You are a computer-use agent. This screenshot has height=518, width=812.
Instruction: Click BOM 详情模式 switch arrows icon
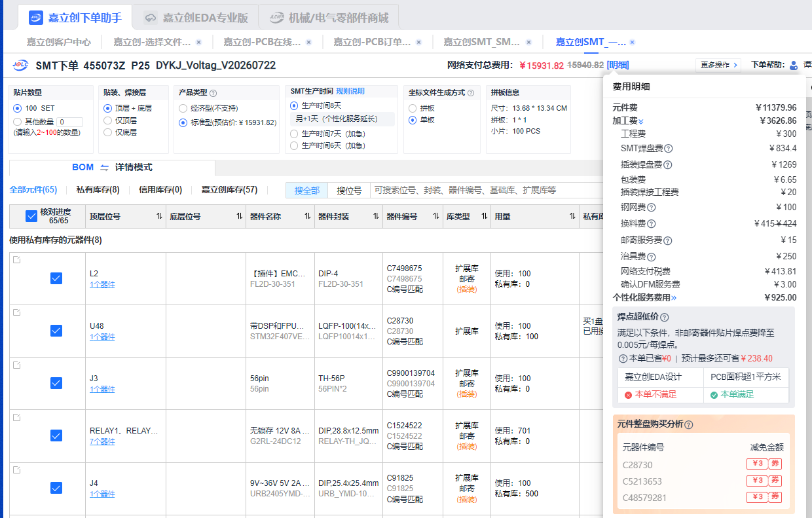(105, 168)
